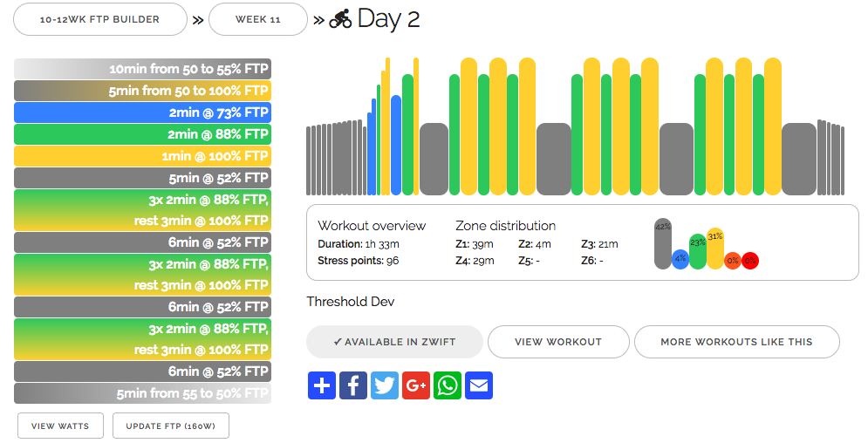Click the yellow Z4 31% zone bar
This screenshot has height=443, width=868.
pos(715,248)
